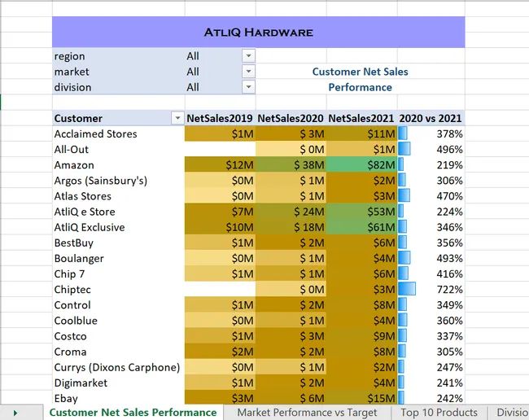The width and height of the screenshot is (529, 420).
Task: Select the region filter label cell
Action: click(x=119, y=55)
